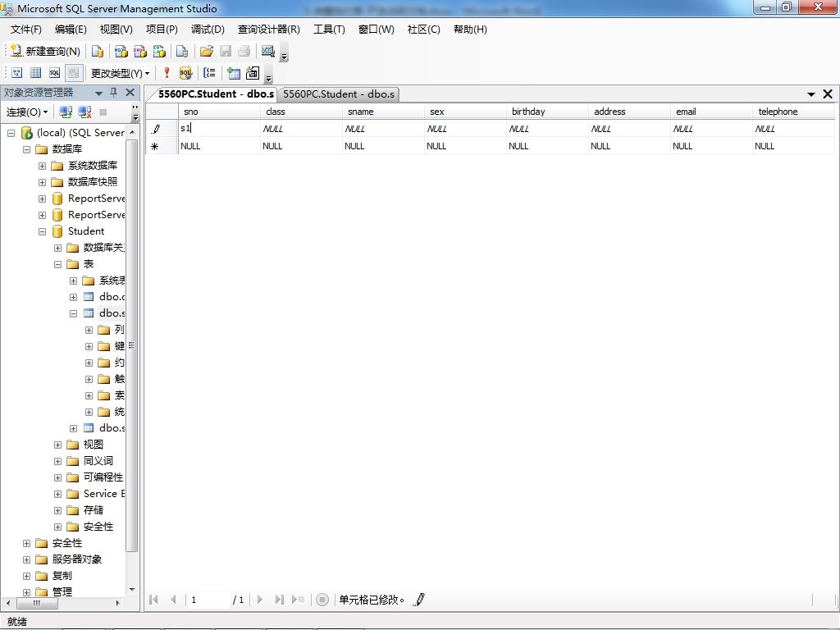Click the disconnect icon with red X

pos(84,112)
